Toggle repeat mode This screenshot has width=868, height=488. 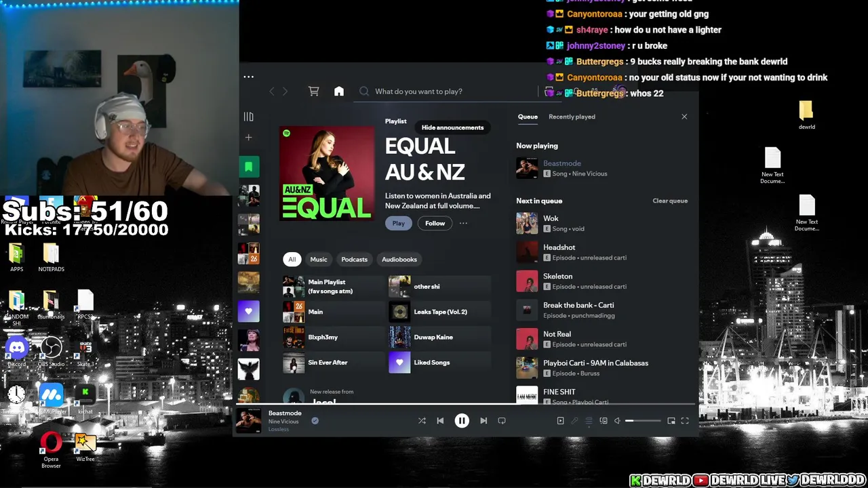pyautogui.click(x=502, y=421)
